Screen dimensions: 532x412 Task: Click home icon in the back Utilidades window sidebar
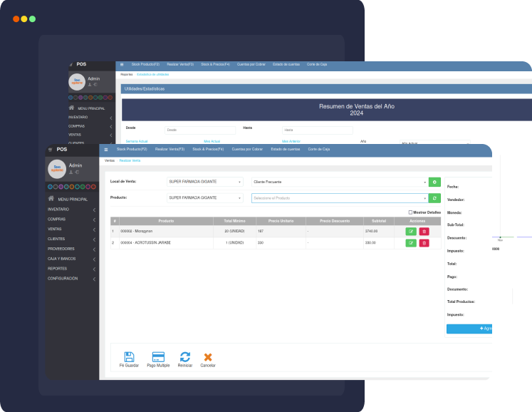pos(71,108)
